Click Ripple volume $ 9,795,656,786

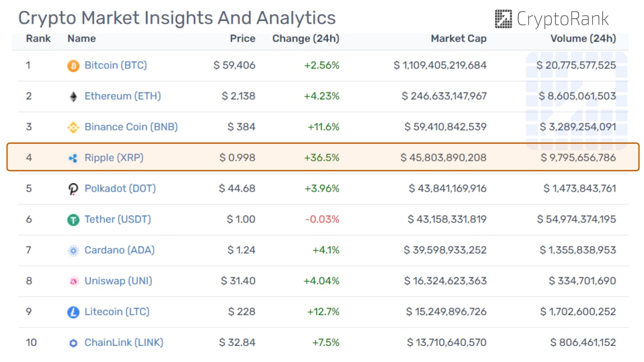point(579,158)
